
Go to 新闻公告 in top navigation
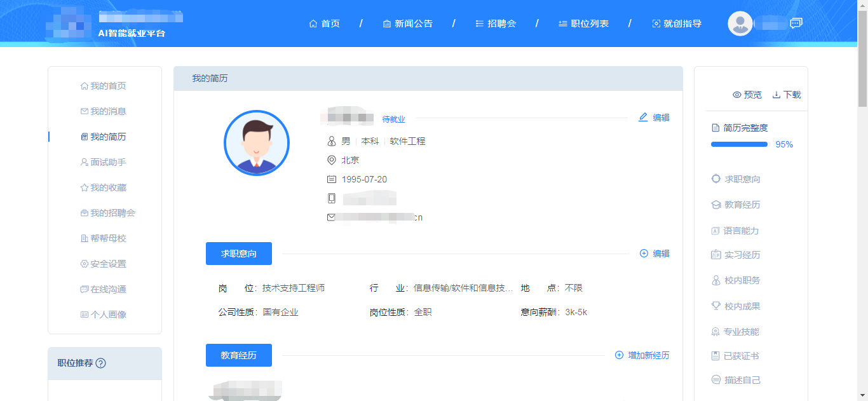(x=407, y=24)
